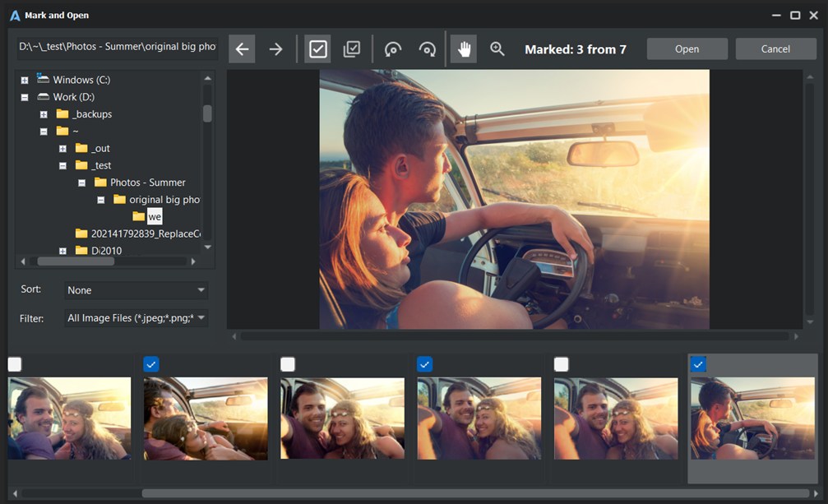828x504 pixels.
Task: Mark the first thumbnail's checkbox
Action: 14,363
